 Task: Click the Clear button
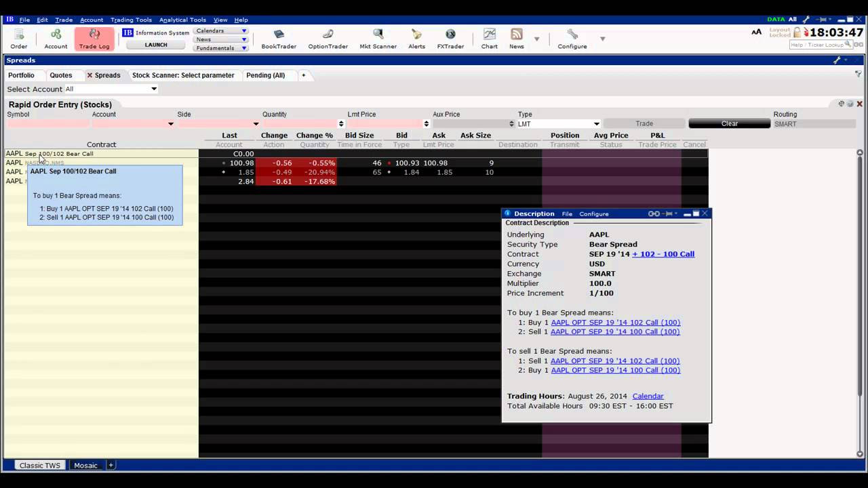pyautogui.click(x=730, y=123)
